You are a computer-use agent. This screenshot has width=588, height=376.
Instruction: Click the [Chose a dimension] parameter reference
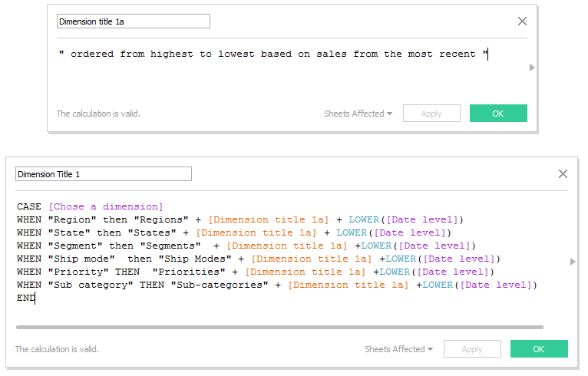tap(106, 206)
